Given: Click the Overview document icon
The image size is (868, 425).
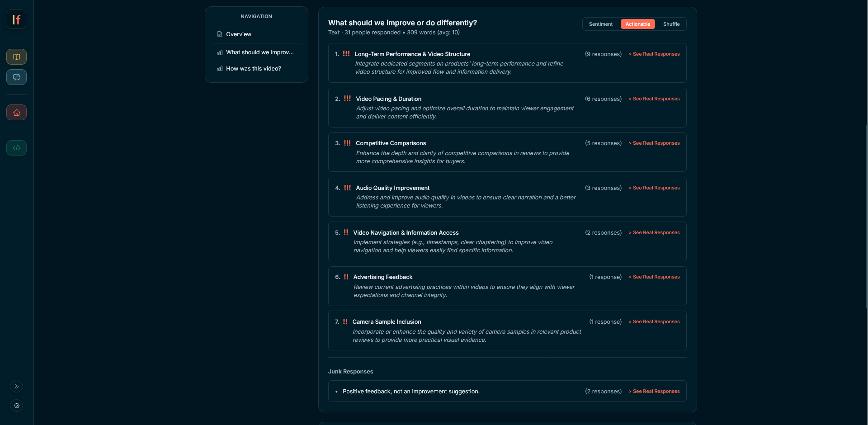Looking at the screenshot, I should [219, 34].
